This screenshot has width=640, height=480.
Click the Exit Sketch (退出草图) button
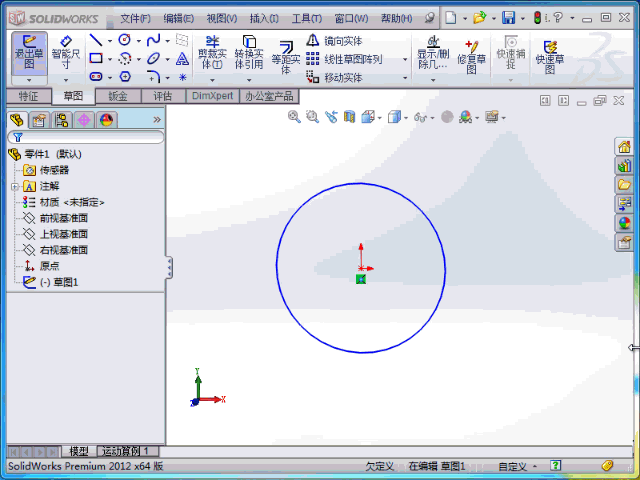pyautogui.click(x=29, y=54)
